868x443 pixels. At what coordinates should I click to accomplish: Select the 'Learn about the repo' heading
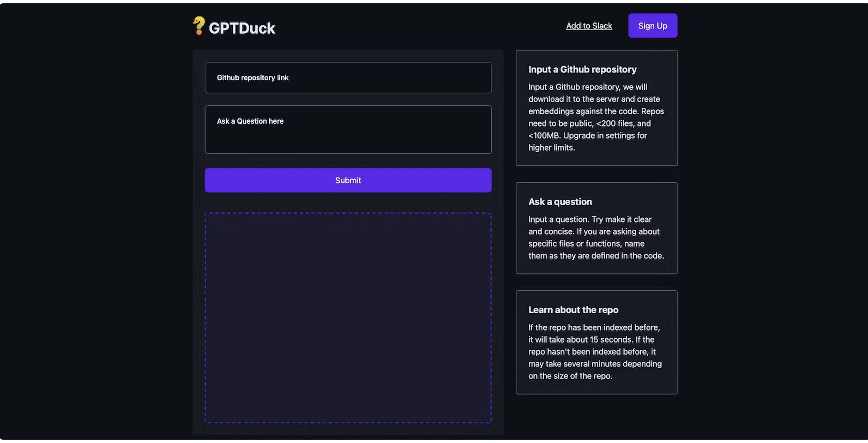click(573, 310)
